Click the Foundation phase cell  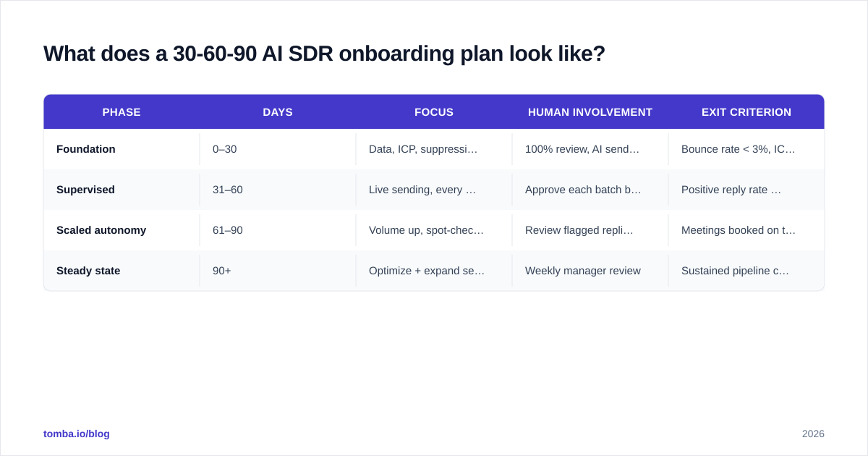(x=122, y=149)
